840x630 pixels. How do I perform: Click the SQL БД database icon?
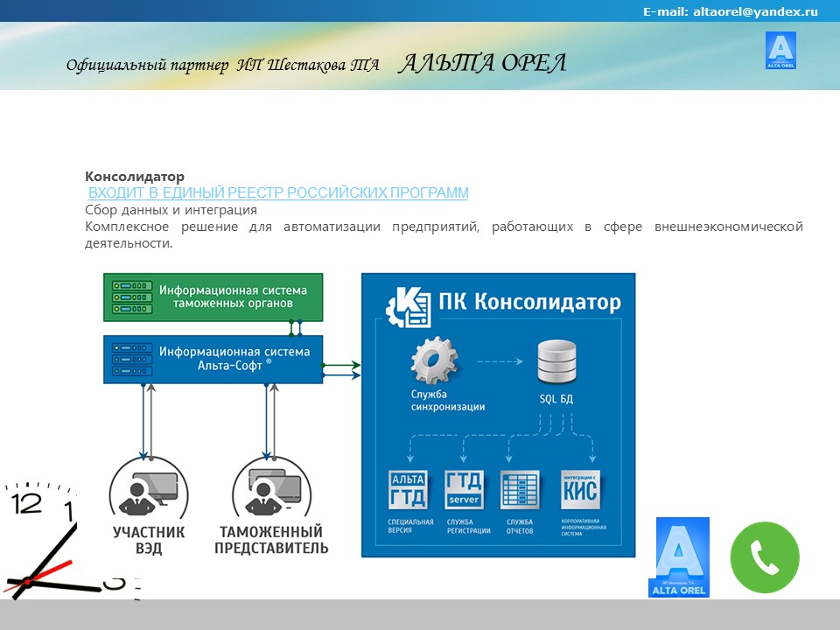(556, 361)
